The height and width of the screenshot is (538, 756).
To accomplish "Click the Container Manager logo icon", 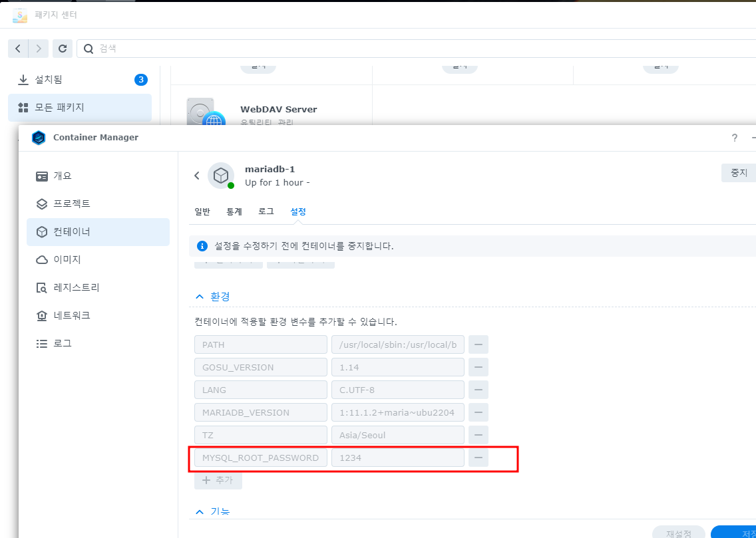I will (x=39, y=138).
